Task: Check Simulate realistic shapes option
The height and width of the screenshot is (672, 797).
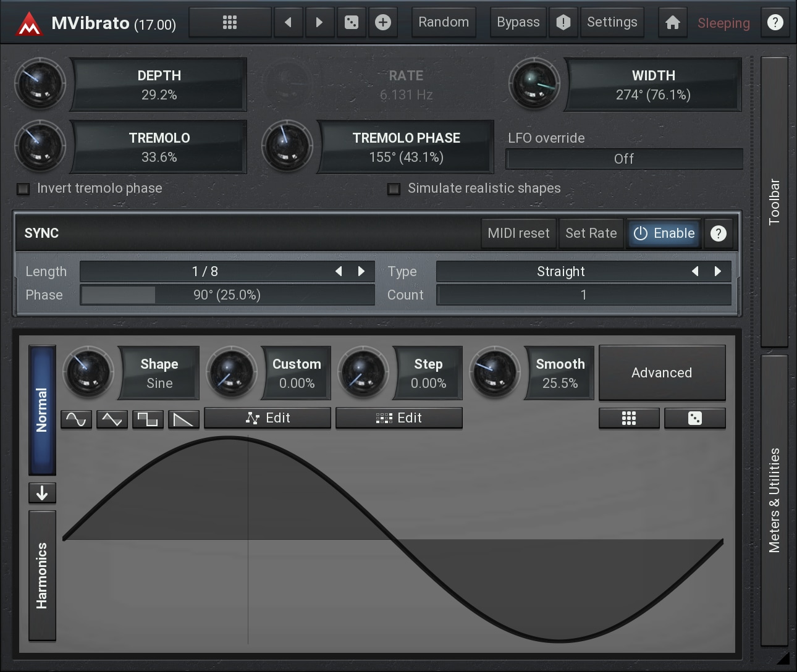Action: pos(394,189)
